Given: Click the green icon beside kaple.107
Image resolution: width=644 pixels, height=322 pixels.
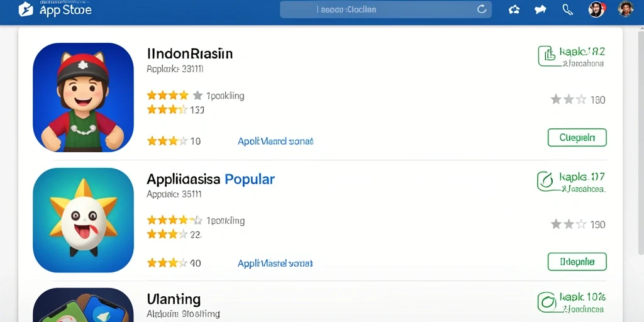Looking at the screenshot, I should point(547,181).
